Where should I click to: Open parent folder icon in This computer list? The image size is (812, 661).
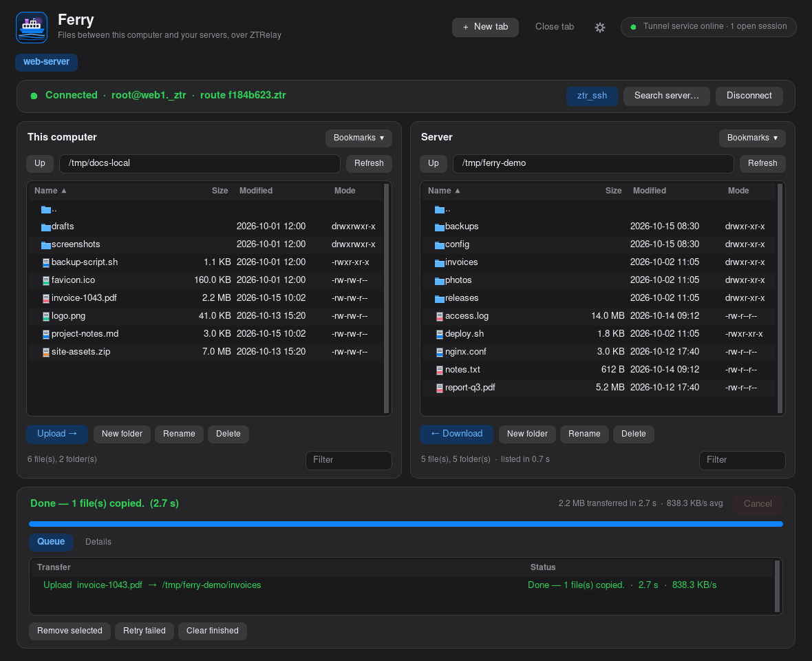click(x=46, y=209)
